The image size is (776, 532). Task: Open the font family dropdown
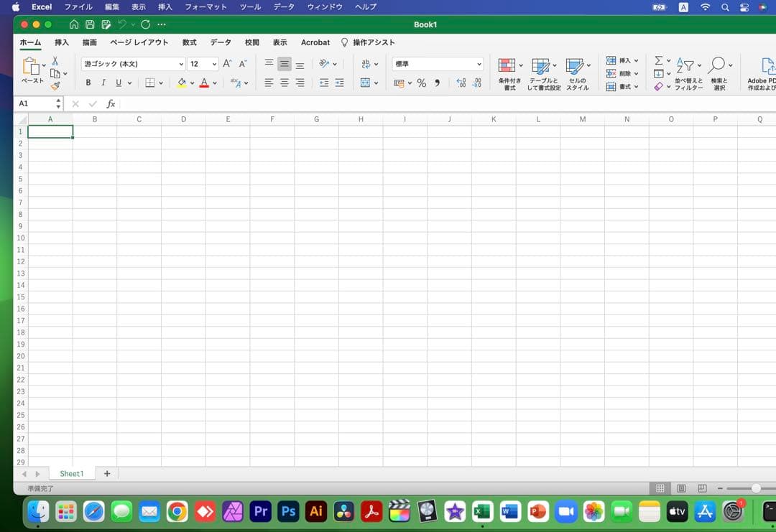[x=133, y=63]
